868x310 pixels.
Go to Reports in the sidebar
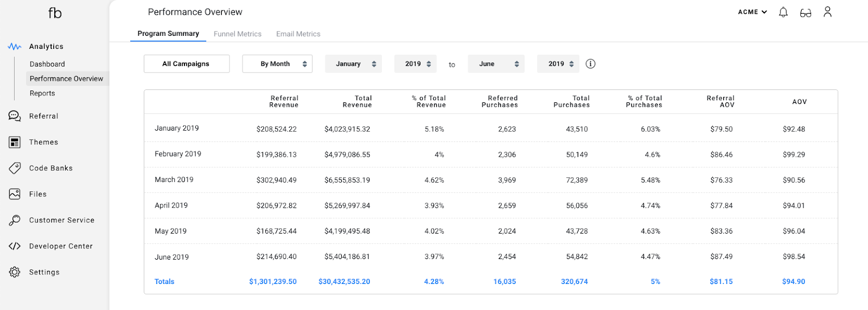click(42, 93)
